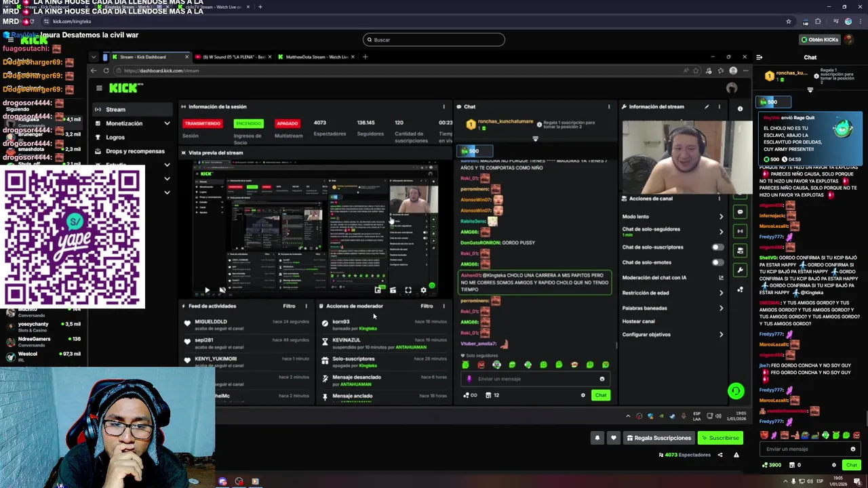Expand the leaderboard arrow in dashboard chat
Image resolution: width=868 pixels, height=488 pixels.
point(535,138)
